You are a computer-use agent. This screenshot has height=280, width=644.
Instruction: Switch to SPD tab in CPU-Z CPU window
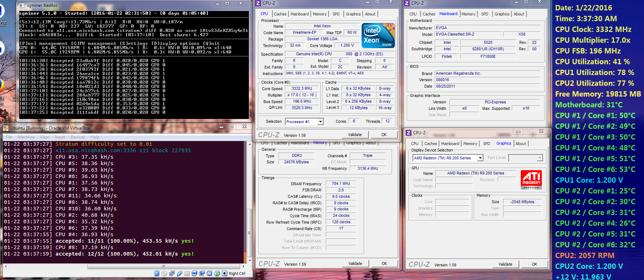[336, 14]
